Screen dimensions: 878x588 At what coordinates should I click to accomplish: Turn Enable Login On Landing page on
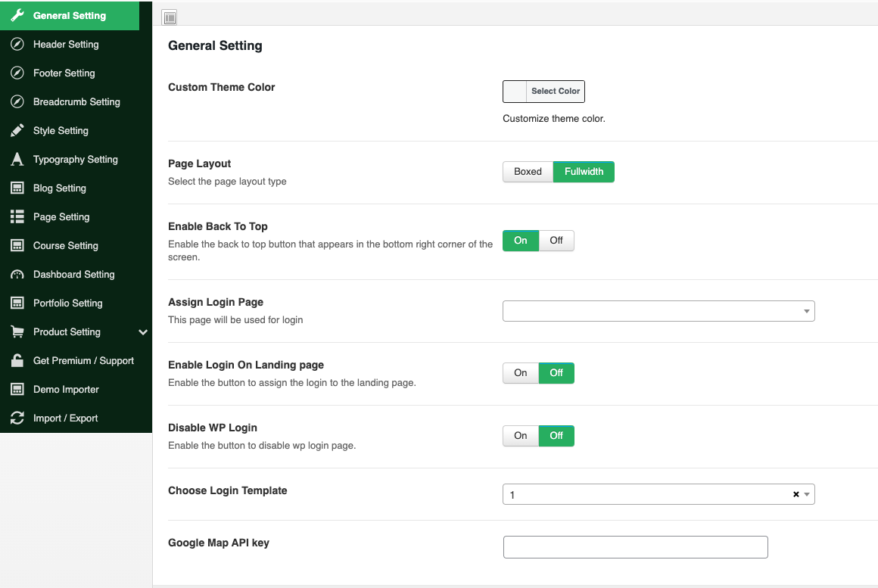521,373
